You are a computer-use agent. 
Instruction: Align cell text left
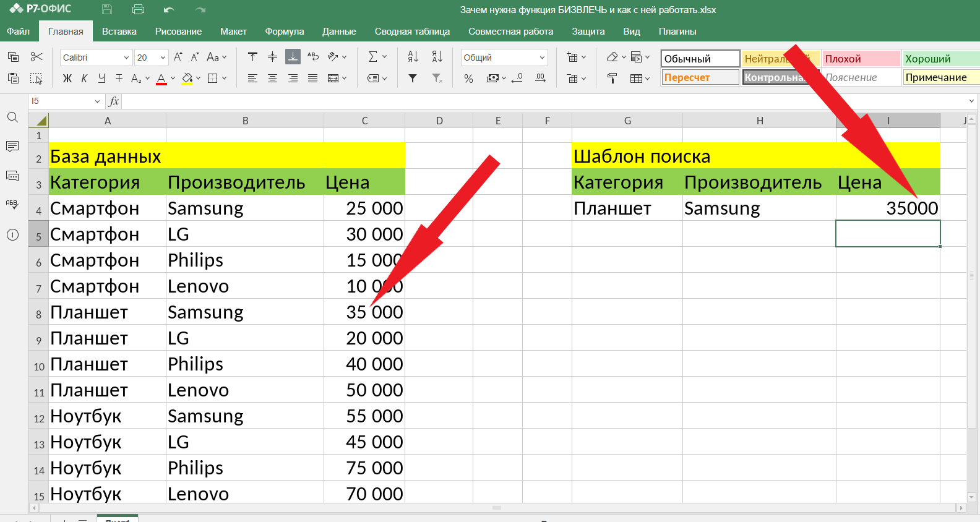252,78
